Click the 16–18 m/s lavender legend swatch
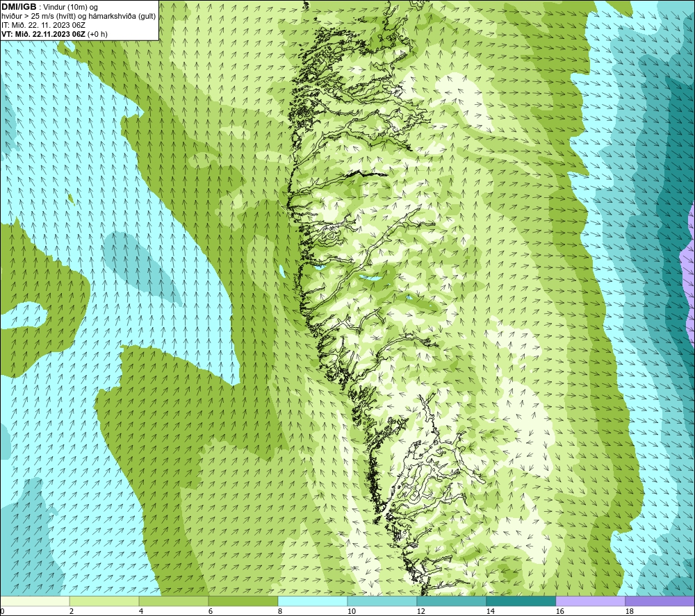The image size is (695, 616). click(590, 601)
